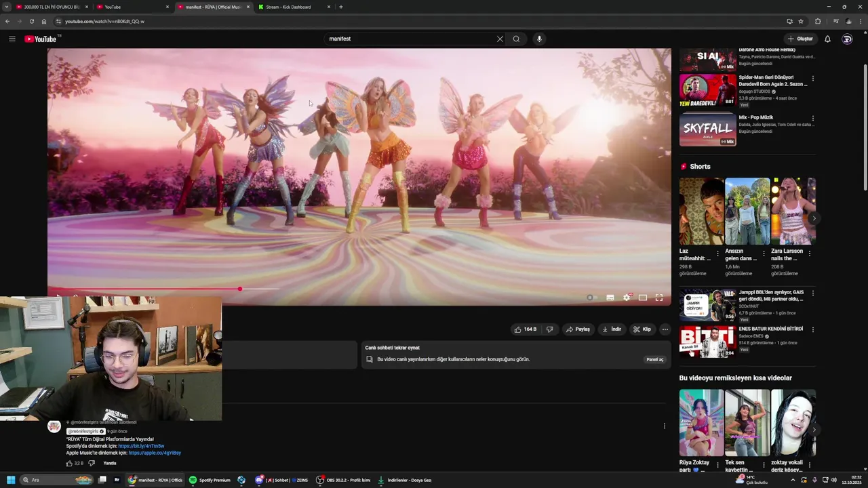The image size is (868, 488).
Task: Click the red progress scrubber dot
Action: [x=239, y=289]
